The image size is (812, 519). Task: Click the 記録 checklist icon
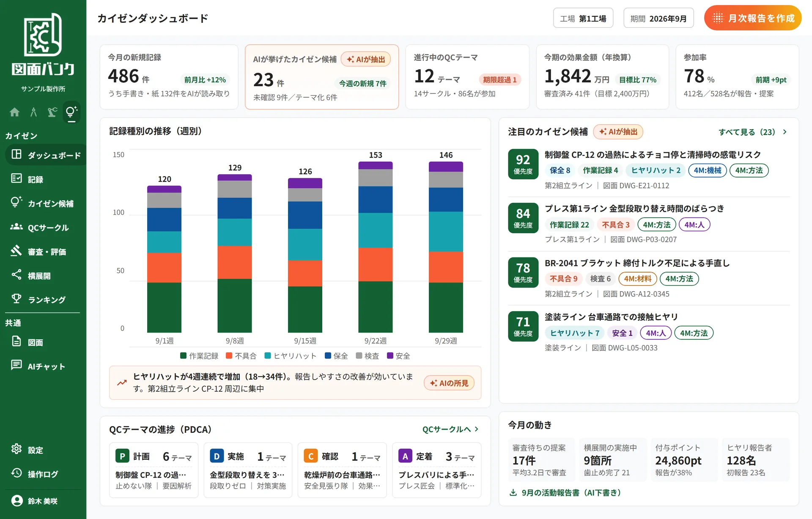click(16, 178)
